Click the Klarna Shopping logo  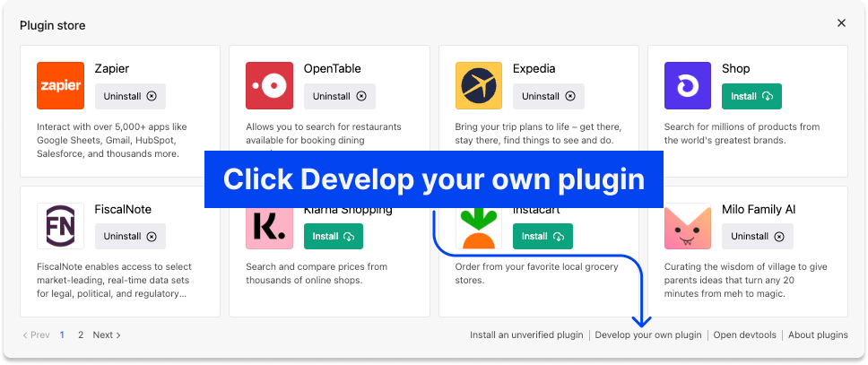tap(270, 230)
